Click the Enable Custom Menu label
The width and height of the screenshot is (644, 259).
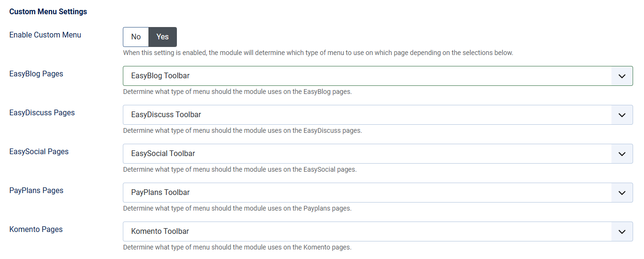[x=45, y=35]
